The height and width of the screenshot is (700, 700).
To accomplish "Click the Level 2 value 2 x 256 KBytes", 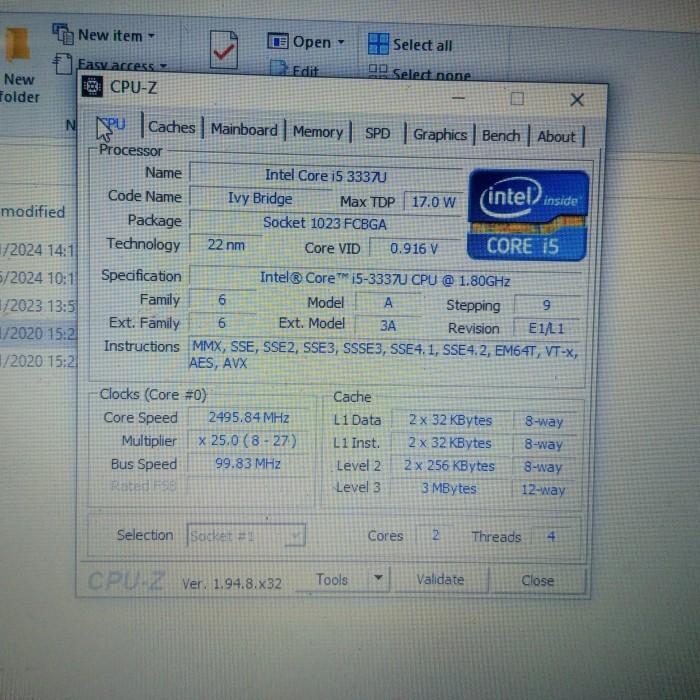I will pyautogui.click(x=450, y=466).
